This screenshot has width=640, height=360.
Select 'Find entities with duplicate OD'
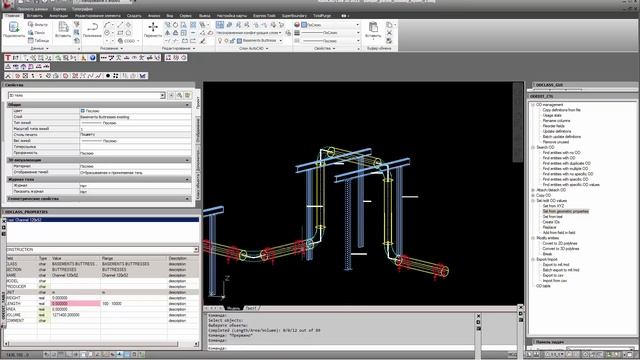click(x=567, y=163)
